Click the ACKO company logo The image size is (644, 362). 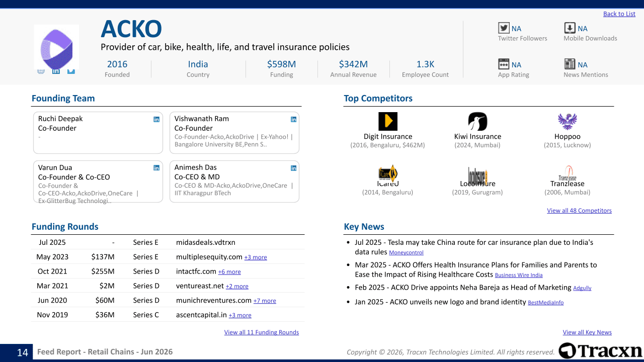tap(56, 47)
